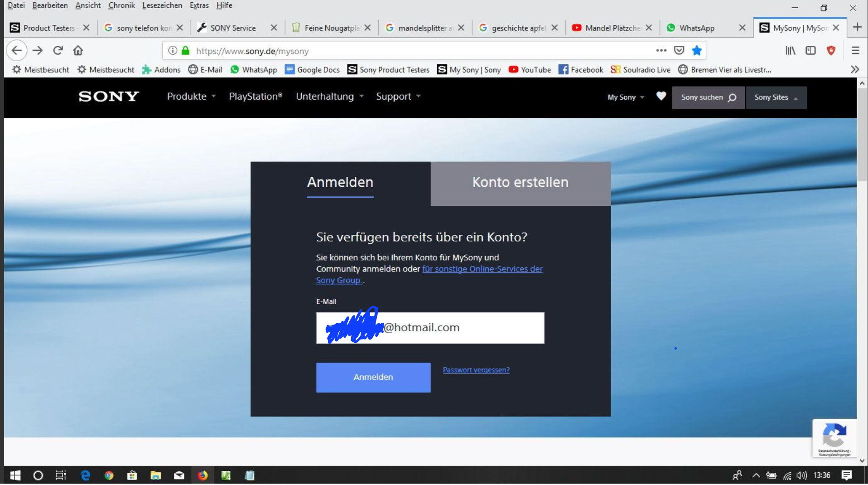Open the browser home page icon
Image resolution: width=868 pixels, height=485 pixels.
tap(78, 50)
